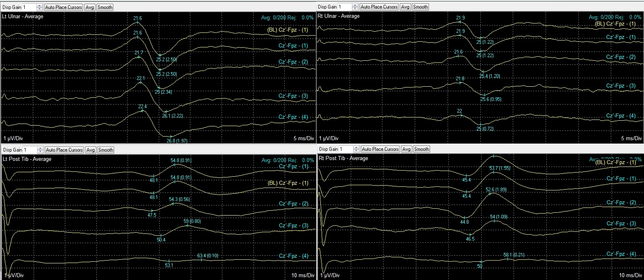Click Auto Place Cursors in Rt Post Tib panel

(x=380, y=149)
